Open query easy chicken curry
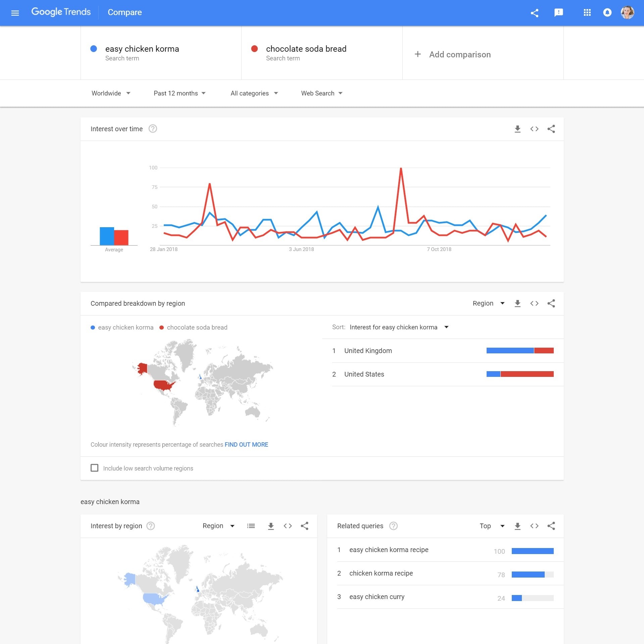This screenshot has width=644, height=644. point(377,597)
